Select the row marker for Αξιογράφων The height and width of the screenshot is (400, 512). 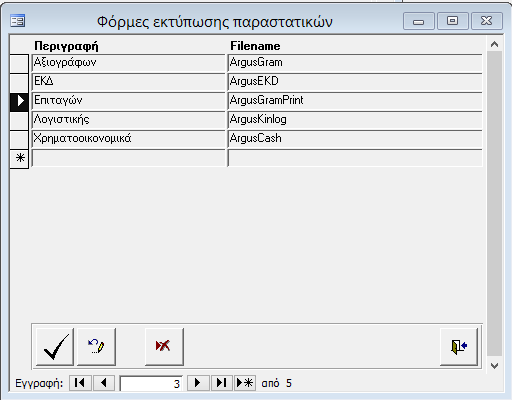click(19, 64)
